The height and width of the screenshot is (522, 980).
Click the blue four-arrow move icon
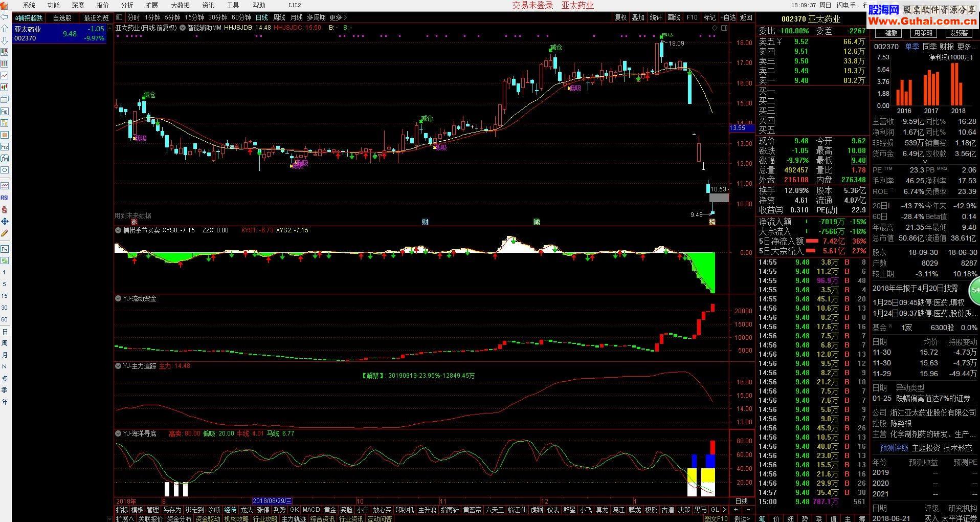pyautogui.click(x=5, y=222)
